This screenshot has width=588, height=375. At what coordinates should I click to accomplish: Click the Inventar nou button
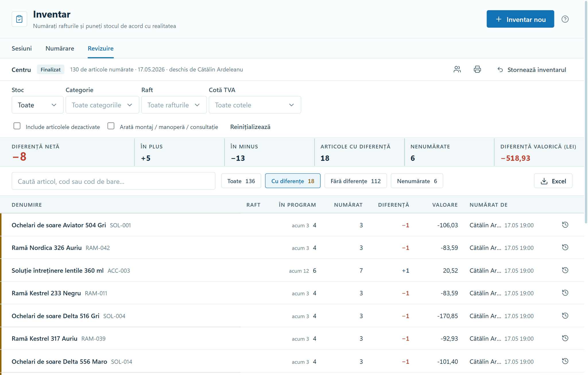pos(520,19)
